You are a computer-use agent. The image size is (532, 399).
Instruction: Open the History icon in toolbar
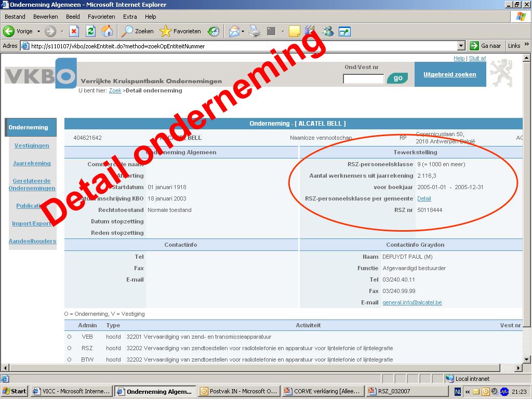214,31
